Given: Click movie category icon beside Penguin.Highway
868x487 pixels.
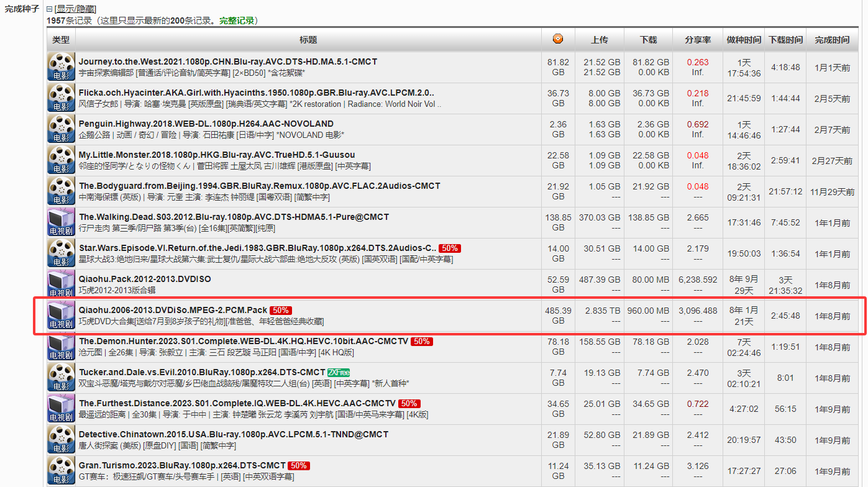Looking at the screenshot, I should click(61, 129).
